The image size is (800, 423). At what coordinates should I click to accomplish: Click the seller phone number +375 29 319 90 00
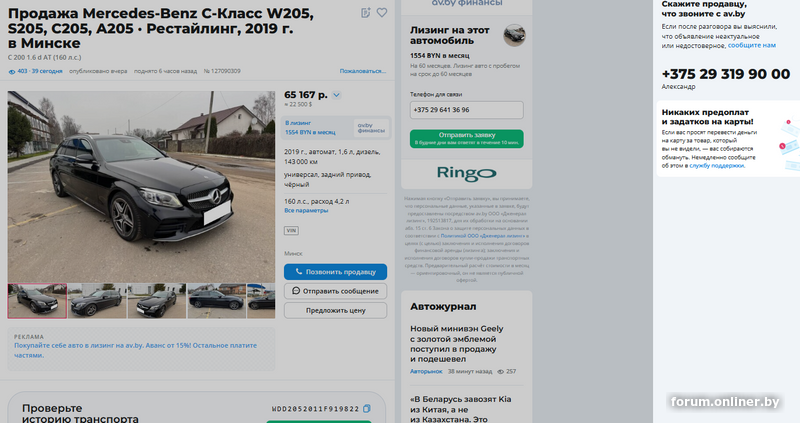[x=726, y=74]
